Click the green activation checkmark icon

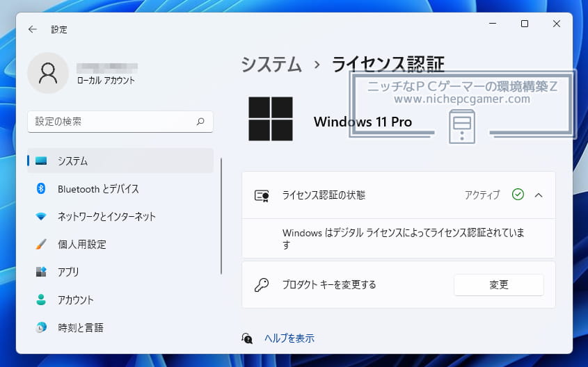coord(518,195)
